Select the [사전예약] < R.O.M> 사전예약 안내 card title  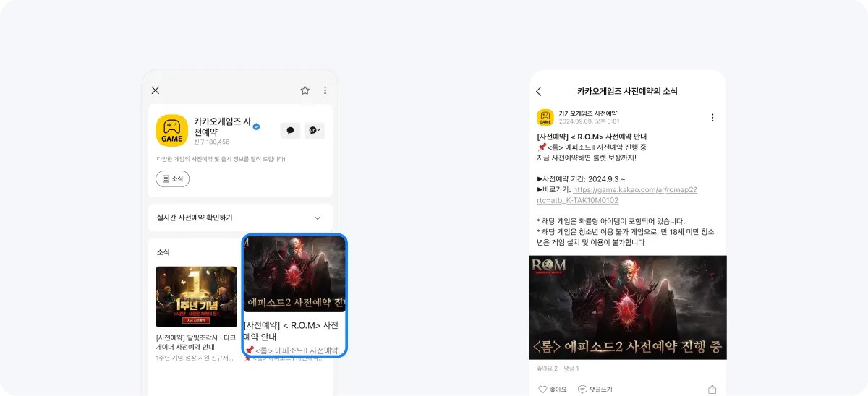[x=291, y=331]
